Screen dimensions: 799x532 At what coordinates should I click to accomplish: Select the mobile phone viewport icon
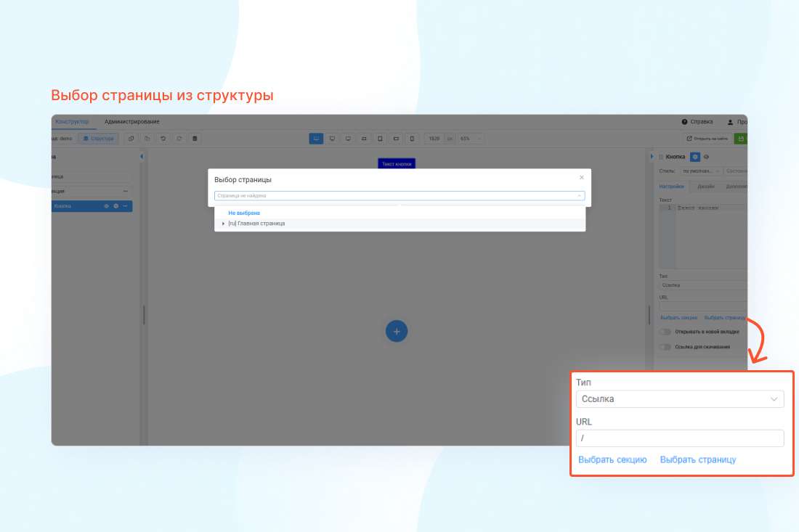pos(412,139)
